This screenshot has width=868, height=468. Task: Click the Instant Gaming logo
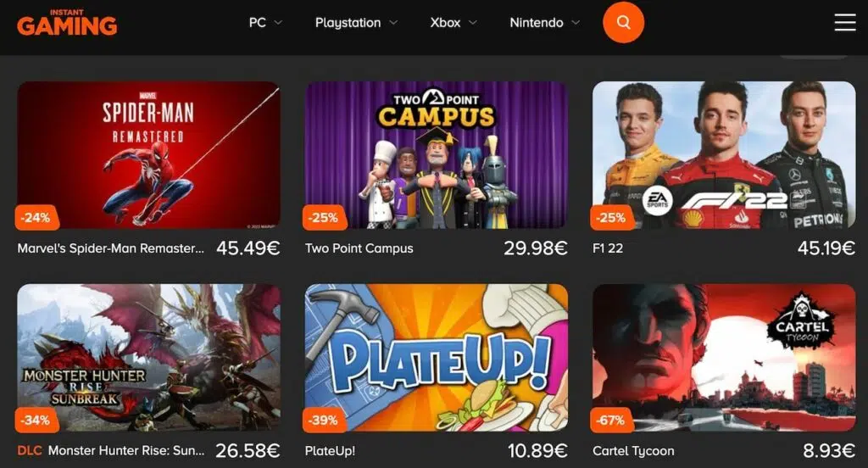click(67, 23)
